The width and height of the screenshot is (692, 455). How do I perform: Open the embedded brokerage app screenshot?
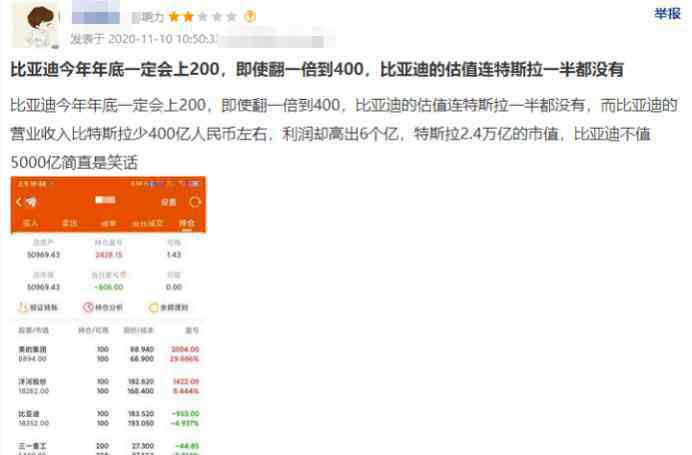click(x=109, y=316)
